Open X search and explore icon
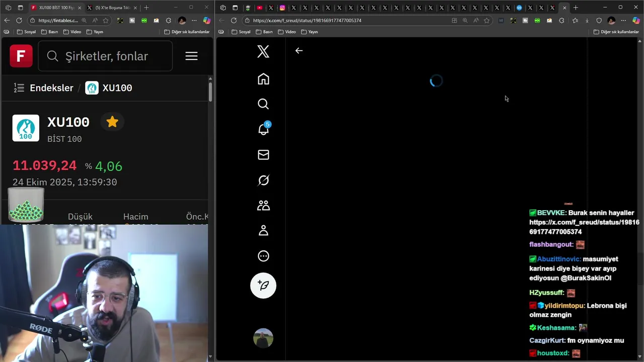The height and width of the screenshot is (362, 644). [263, 104]
